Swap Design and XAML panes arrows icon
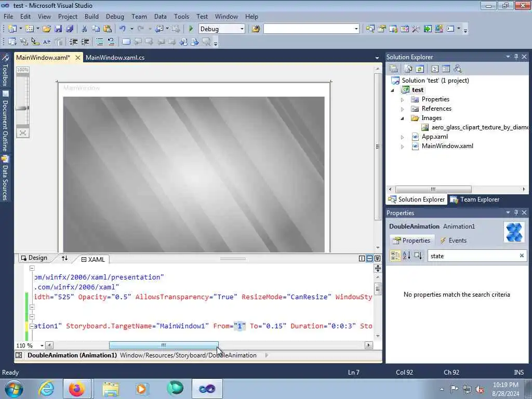Viewport: 532px width, 399px height. click(x=64, y=258)
